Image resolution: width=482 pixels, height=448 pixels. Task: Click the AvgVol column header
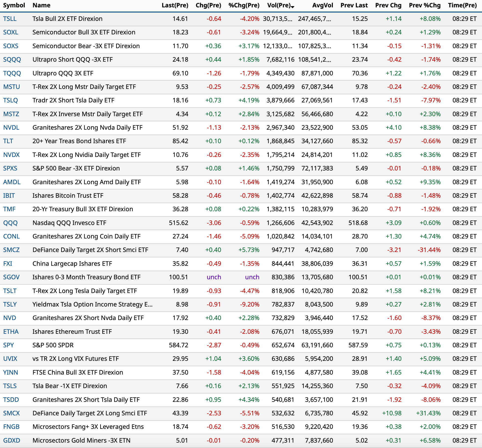tap(322, 5)
